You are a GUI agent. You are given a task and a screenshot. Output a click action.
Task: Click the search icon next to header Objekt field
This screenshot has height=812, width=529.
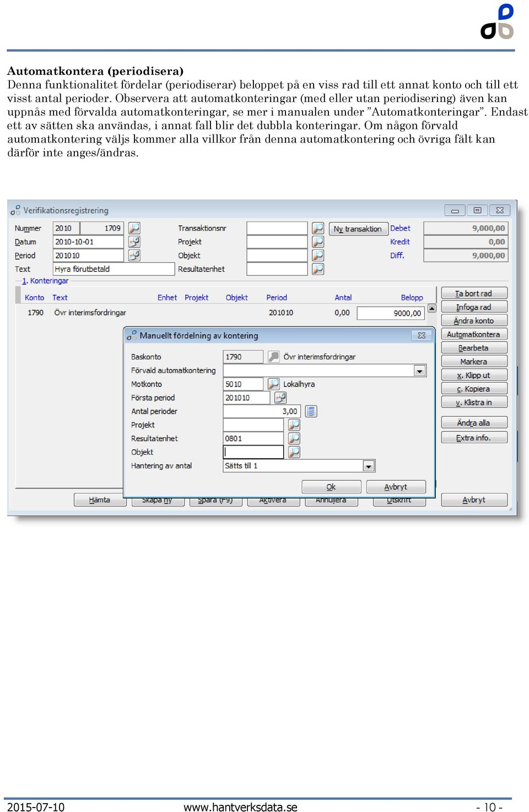tap(317, 255)
